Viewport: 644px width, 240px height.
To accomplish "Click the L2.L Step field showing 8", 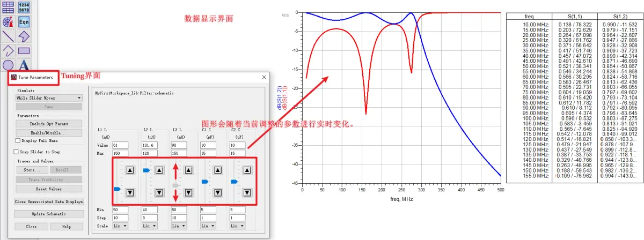I will pyautogui.click(x=150, y=218).
